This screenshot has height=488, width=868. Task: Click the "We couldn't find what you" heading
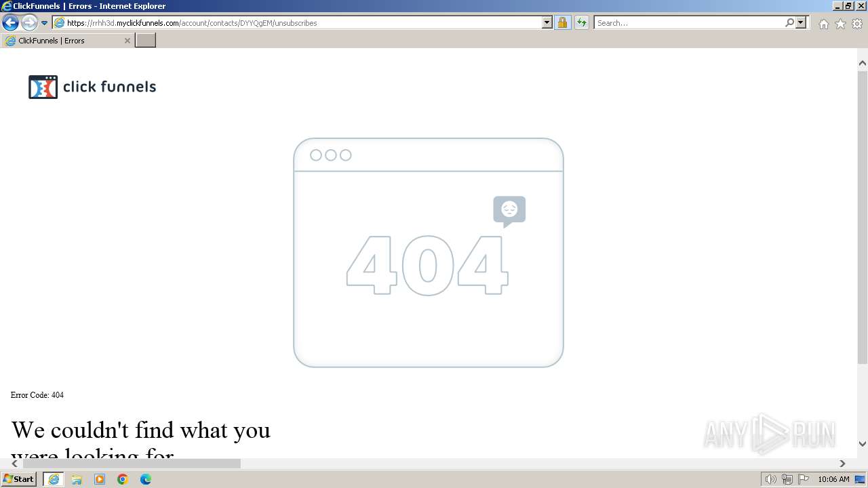(141, 430)
